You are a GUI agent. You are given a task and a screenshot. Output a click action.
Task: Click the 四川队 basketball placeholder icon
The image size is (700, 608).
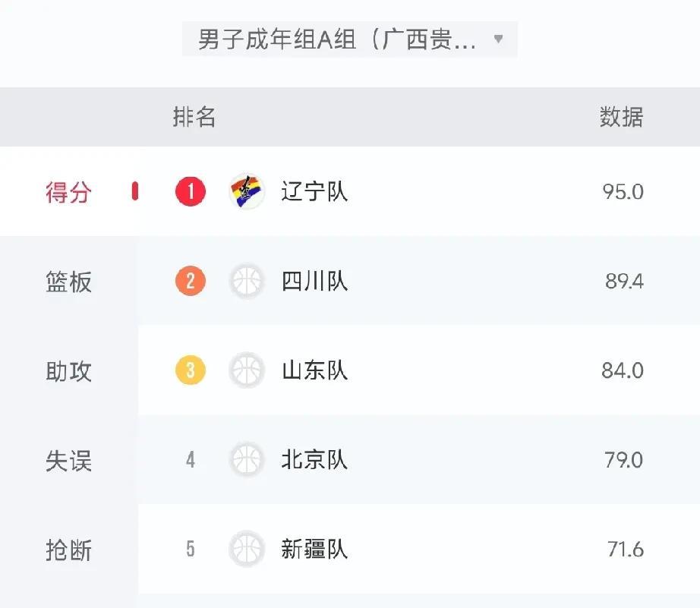(247, 281)
